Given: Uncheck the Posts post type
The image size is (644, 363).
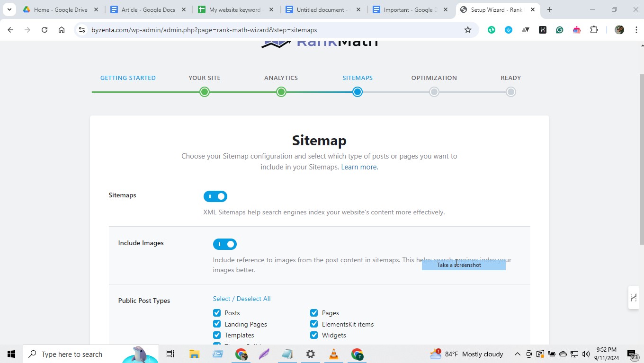Looking at the screenshot, I should click(217, 313).
